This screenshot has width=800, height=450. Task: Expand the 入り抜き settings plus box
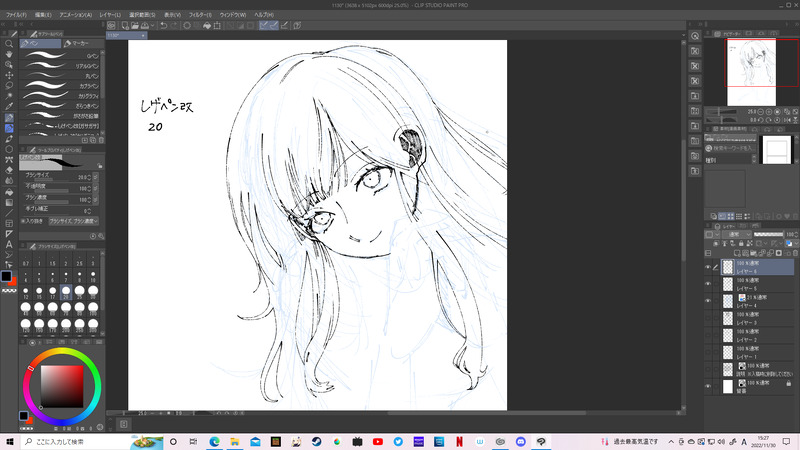tap(23, 221)
